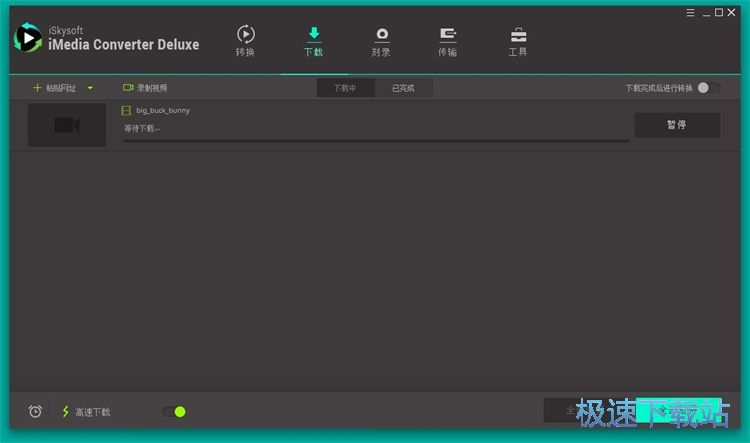The image size is (750, 443).
Task: Maximize the iMedia Converter window
Action: tap(719, 12)
